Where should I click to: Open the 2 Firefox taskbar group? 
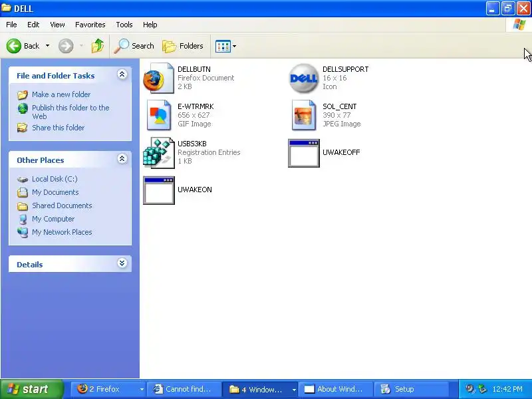pos(109,389)
